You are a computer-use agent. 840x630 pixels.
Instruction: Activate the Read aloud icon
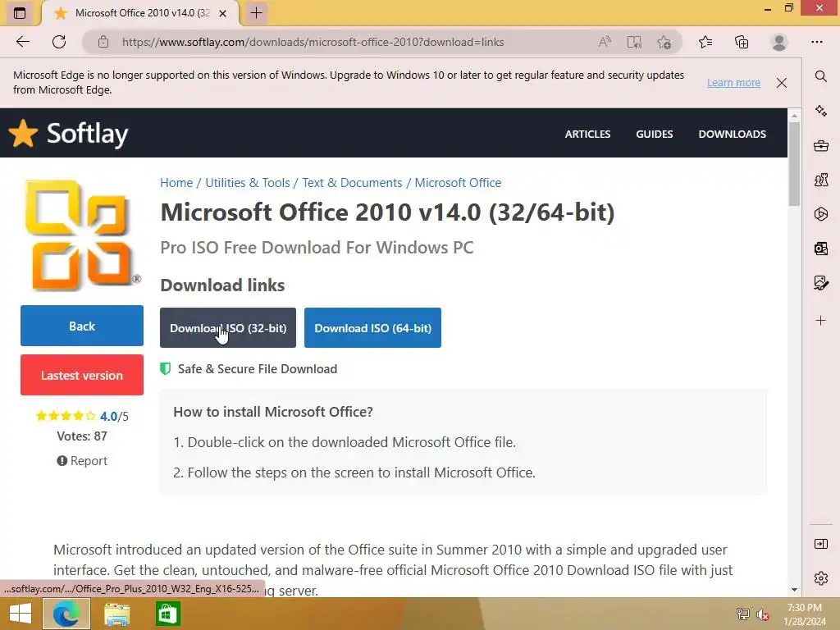605,42
